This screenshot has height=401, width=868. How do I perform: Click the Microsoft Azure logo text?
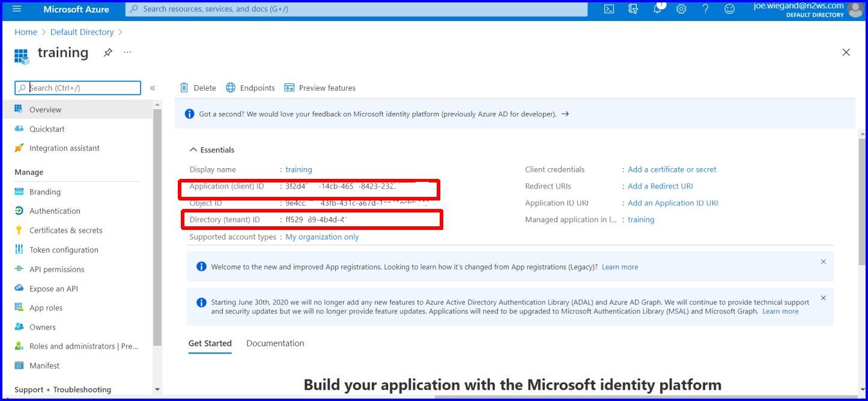(76, 9)
